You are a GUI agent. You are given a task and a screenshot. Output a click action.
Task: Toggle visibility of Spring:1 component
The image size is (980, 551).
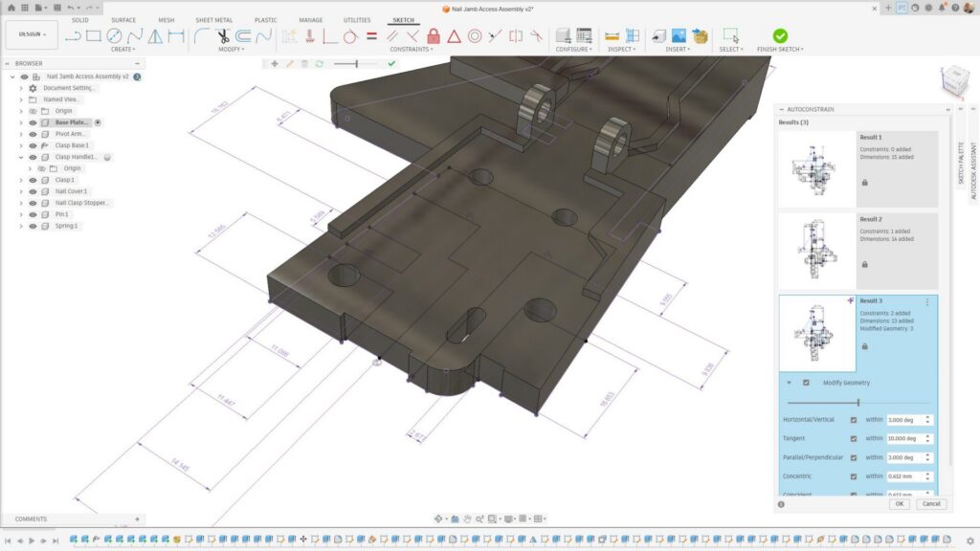[x=33, y=226]
